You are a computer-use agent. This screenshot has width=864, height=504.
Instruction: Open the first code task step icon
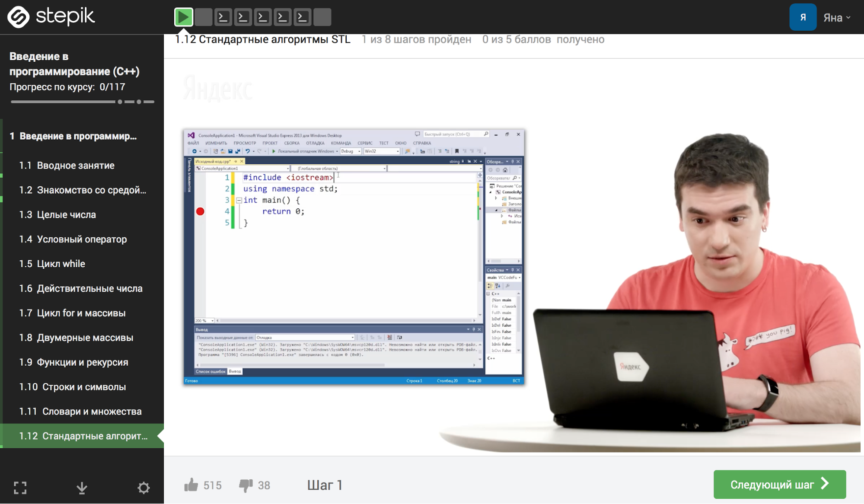click(x=223, y=17)
